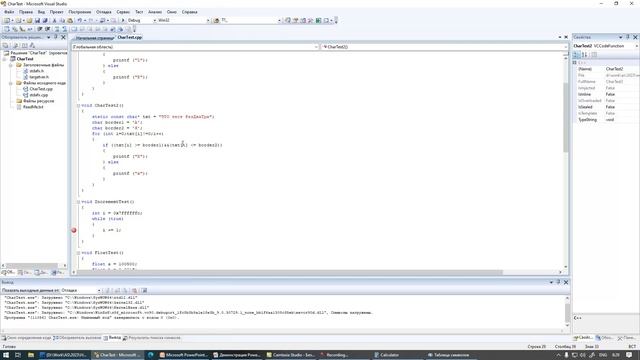640x360 pixels.
Task: Click the Save All toolbar icon
Action: click(x=45, y=20)
